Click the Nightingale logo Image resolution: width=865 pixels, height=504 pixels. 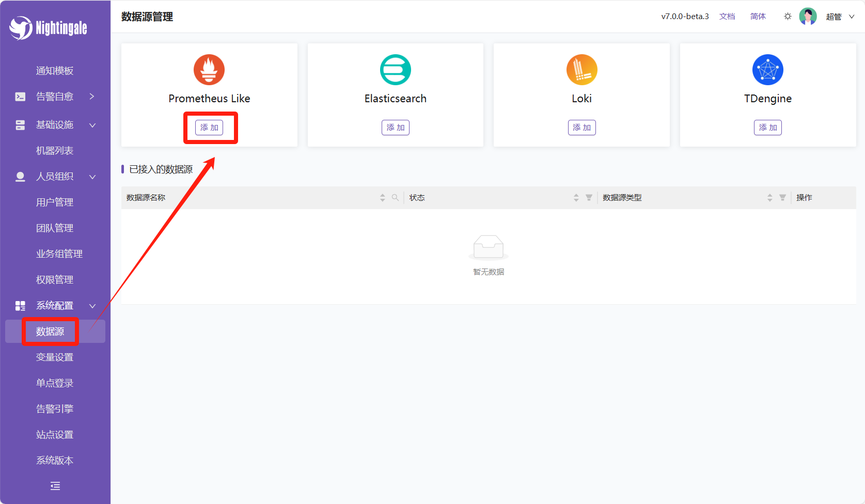tap(49, 28)
